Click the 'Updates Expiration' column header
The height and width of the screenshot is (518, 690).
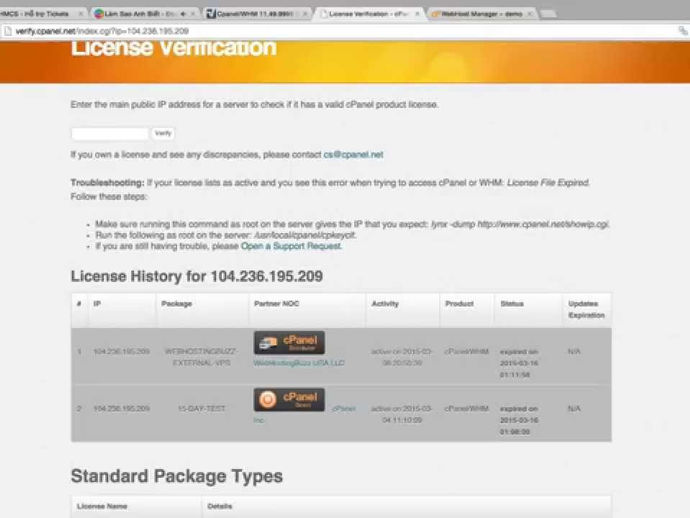(586, 309)
